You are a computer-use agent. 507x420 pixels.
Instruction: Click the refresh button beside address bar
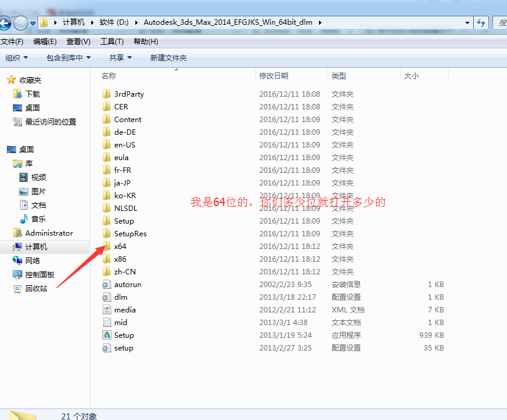click(482, 22)
